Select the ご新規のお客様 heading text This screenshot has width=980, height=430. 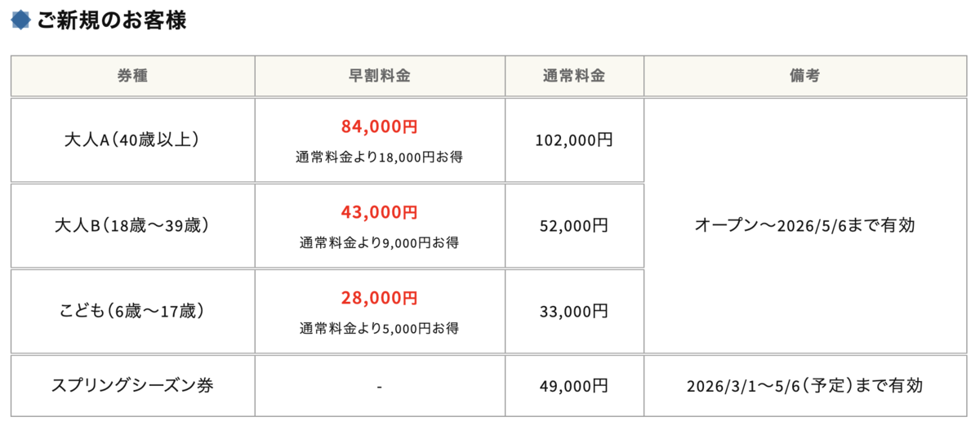[x=111, y=20]
